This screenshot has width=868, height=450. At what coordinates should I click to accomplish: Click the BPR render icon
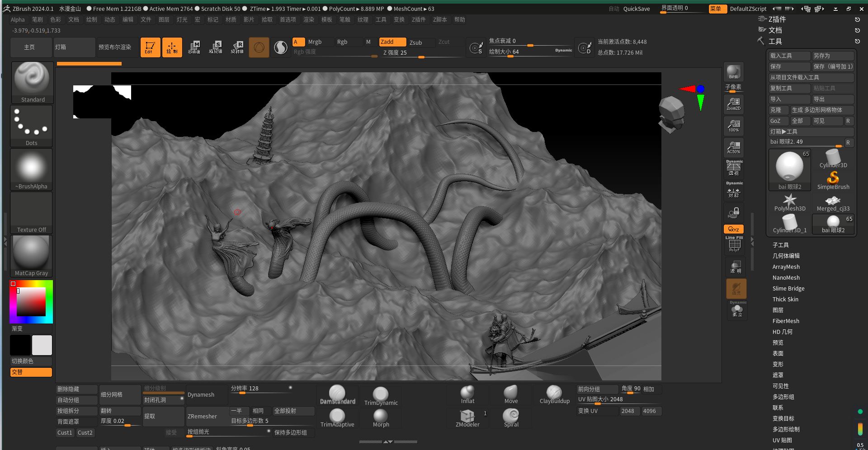[x=733, y=72]
